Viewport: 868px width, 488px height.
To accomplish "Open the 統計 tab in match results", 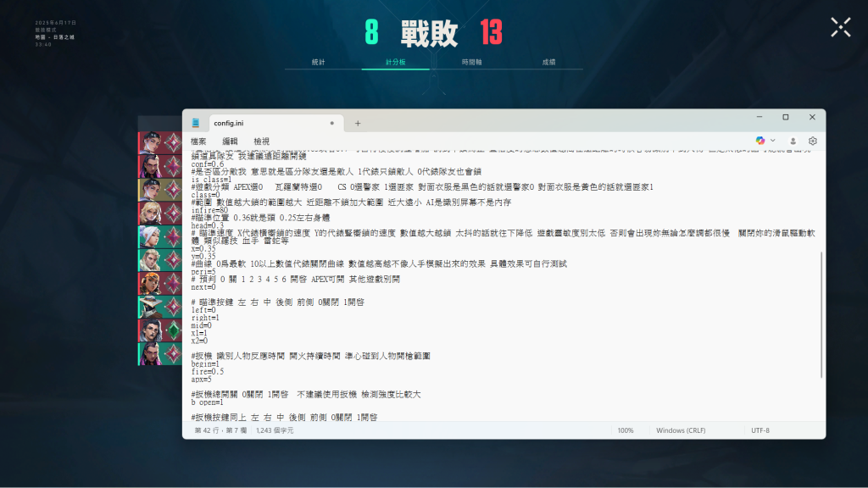I will (x=319, y=62).
